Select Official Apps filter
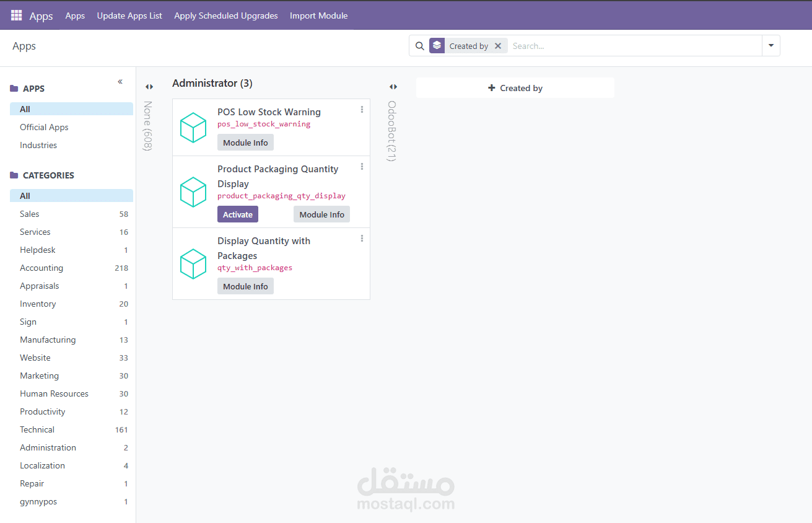This screenshot has height=523, width=812. [71, 127]
